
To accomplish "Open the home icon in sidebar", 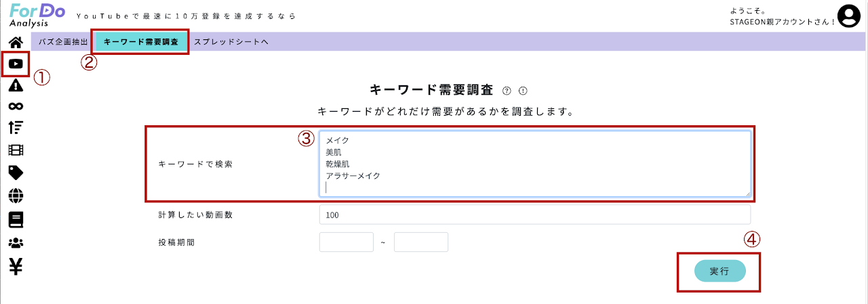I will [x=16, y=42].
